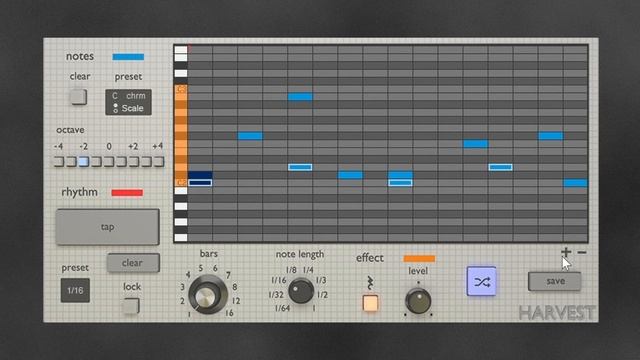The image size is (640, 360).
Task: Click the 1/64 note length mark
Action: (x=282, y=308)
